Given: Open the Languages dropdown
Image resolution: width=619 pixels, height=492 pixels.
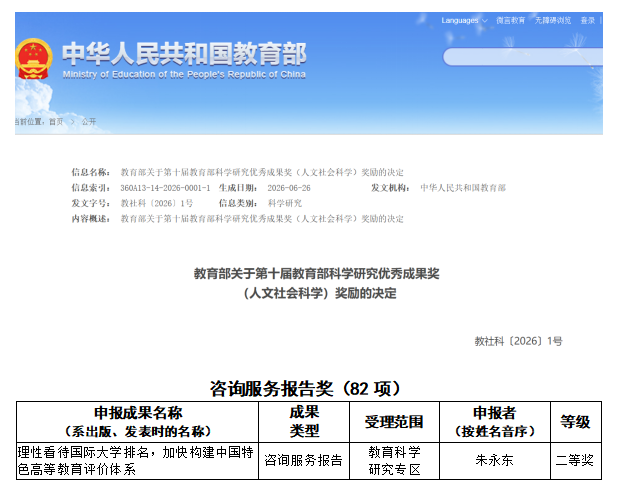Looking at the screenshot, I should click(464, 21).
